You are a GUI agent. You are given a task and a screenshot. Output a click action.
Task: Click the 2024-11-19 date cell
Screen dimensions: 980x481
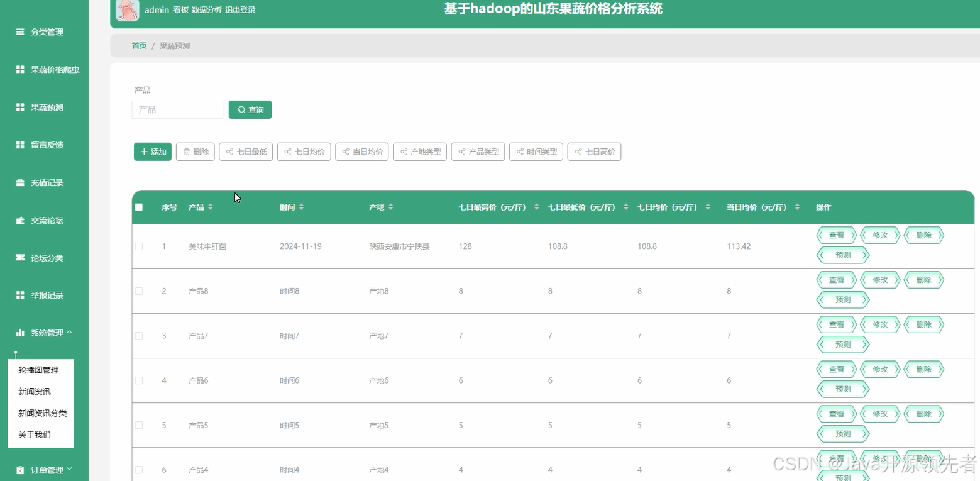300,246
